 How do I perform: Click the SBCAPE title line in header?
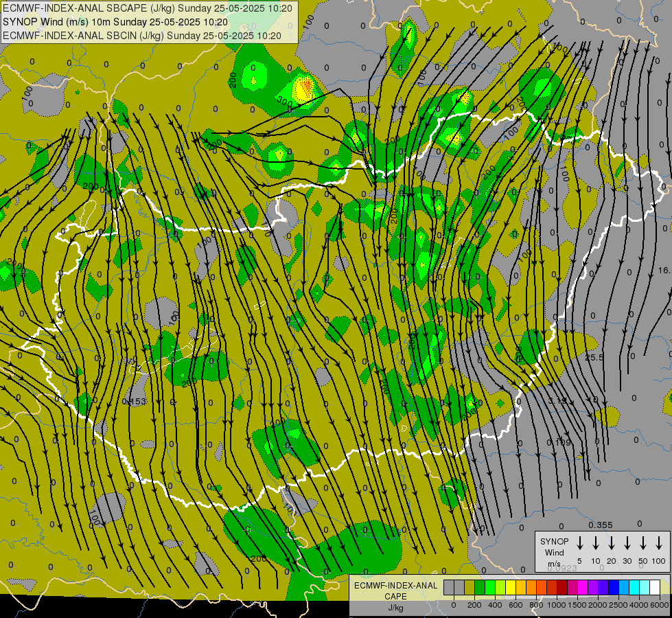[148, 8]
